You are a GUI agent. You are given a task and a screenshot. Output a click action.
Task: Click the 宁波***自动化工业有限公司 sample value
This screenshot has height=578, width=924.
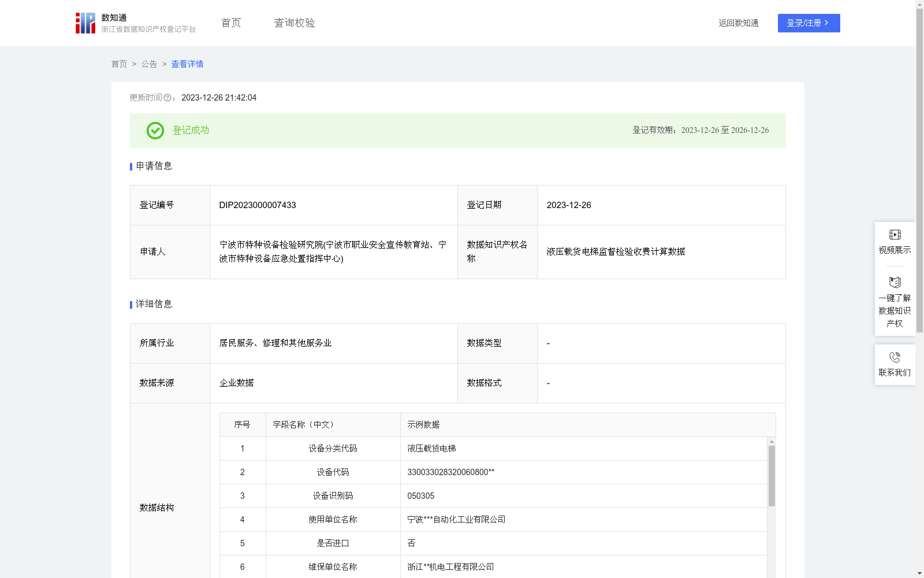tap(456, 520)
